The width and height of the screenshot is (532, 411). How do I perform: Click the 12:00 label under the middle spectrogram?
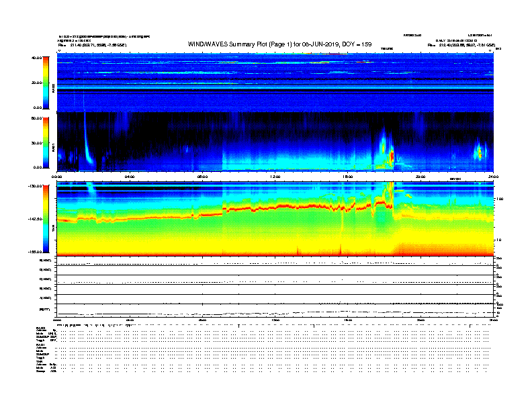pos(275,177)
